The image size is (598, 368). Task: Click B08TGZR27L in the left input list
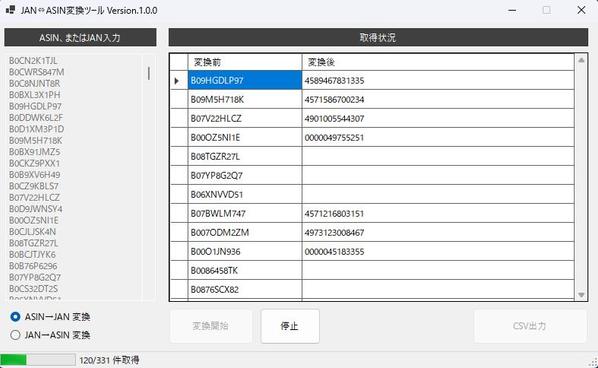click(34, 243)
